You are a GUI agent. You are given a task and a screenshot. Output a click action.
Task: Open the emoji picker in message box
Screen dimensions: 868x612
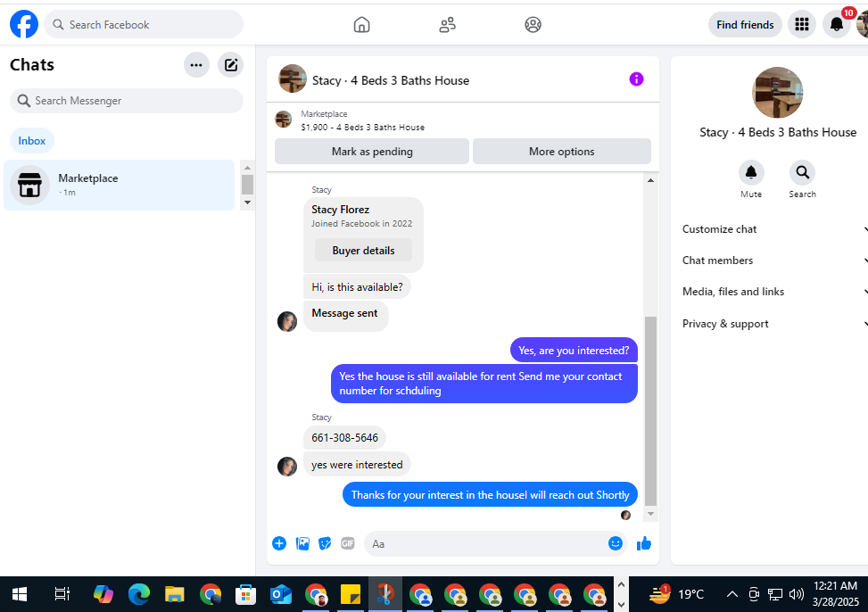(x=615, y=543)
